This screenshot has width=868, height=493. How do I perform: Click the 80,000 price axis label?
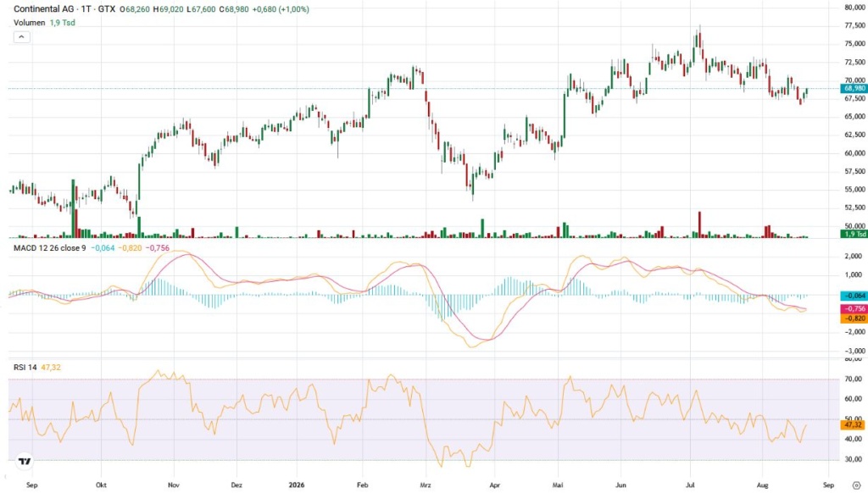pos(855,7)
